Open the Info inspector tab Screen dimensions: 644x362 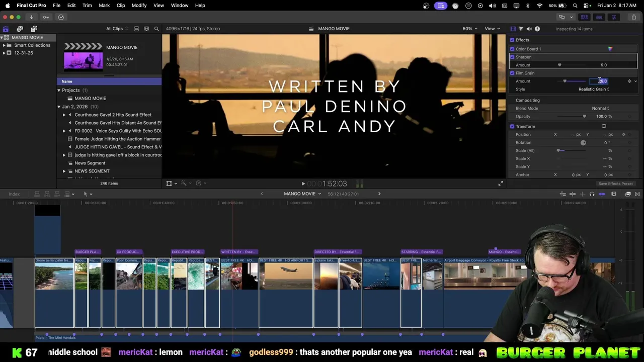[x=537, y=29]
